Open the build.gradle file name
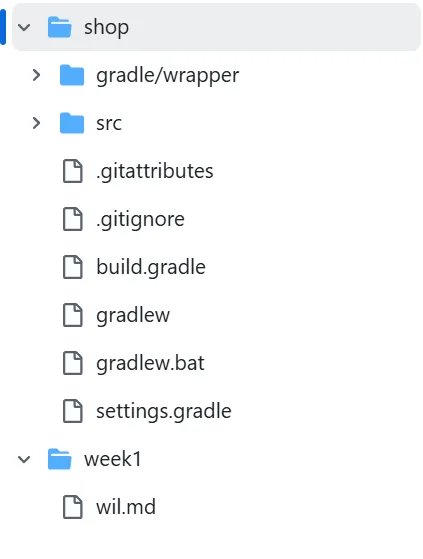Viewport: 423px width, 559px height. click(151, 267)
